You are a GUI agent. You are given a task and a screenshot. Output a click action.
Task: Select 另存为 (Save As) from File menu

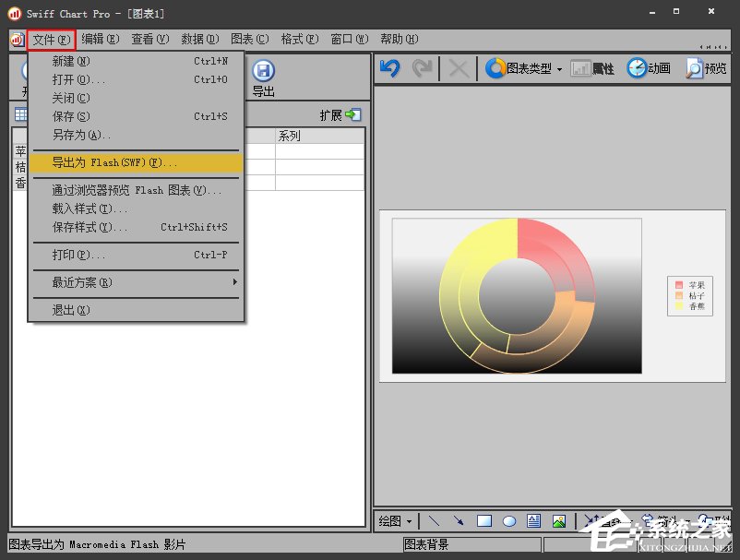[81, 135]
